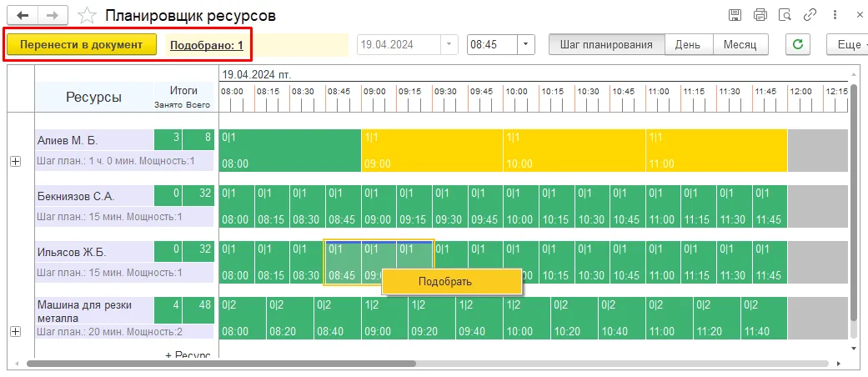The height and width of the screenshot is (377, 868).
Task: Click the 12:00 mark on timeline ruler
Action: click(x=800, y=92)
